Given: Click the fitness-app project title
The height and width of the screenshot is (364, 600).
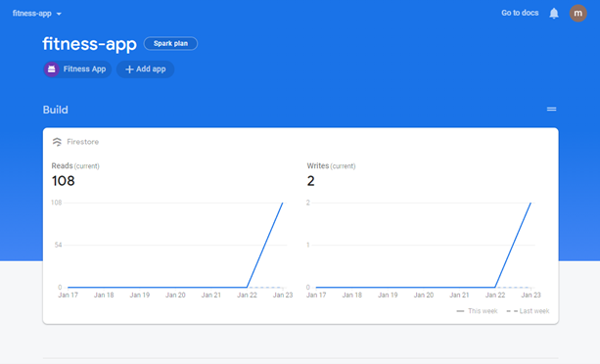Looking at the screenshot, I should [89, 44].
